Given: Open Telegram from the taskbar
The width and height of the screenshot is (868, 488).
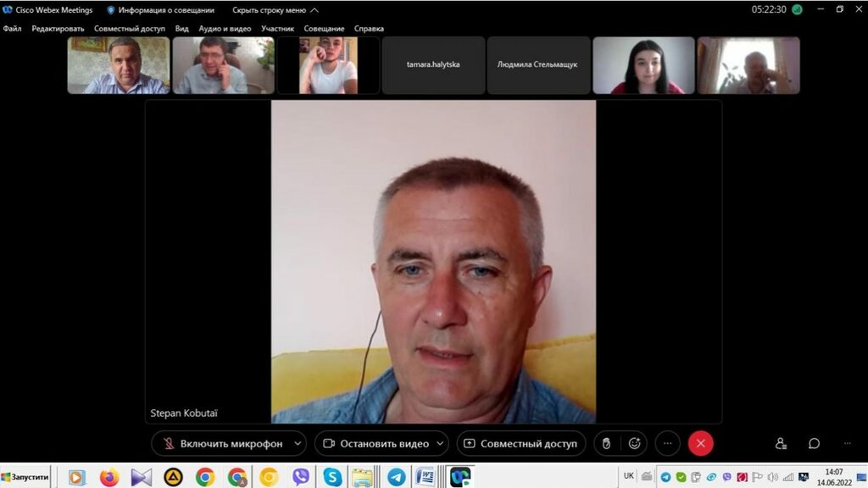Looking at the screenshot, I should pyautogui.click(x=395, y=477).
